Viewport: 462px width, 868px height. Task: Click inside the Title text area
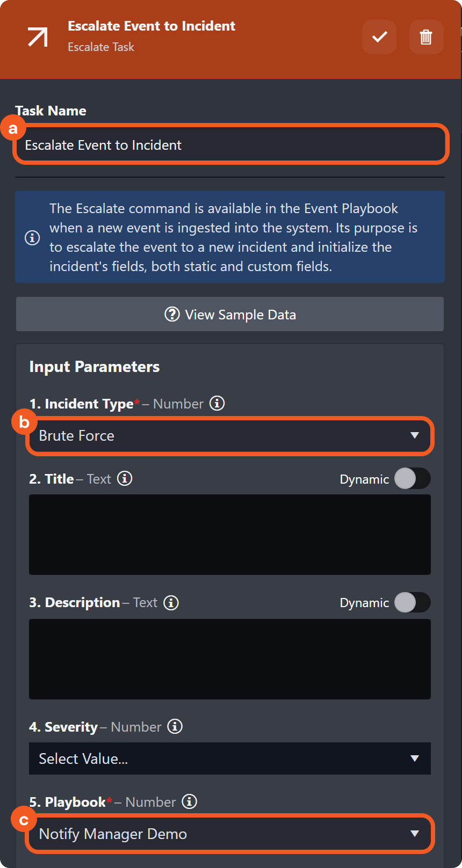229,535
